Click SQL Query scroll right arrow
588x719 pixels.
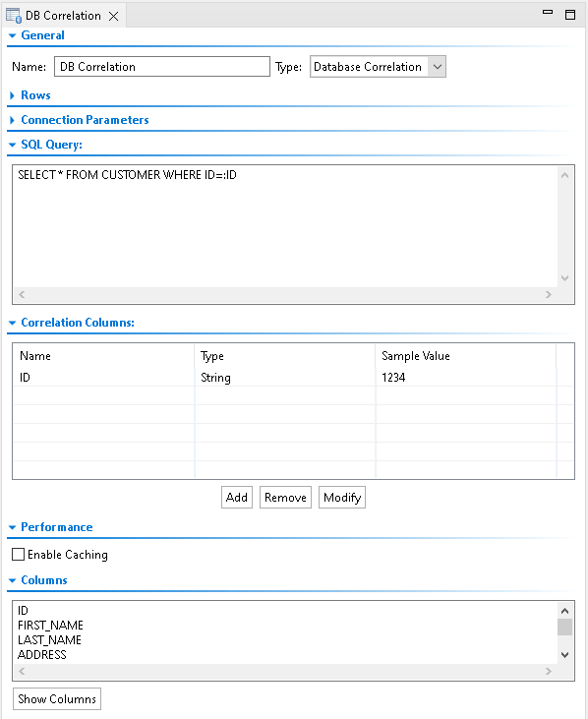(549, 295)
